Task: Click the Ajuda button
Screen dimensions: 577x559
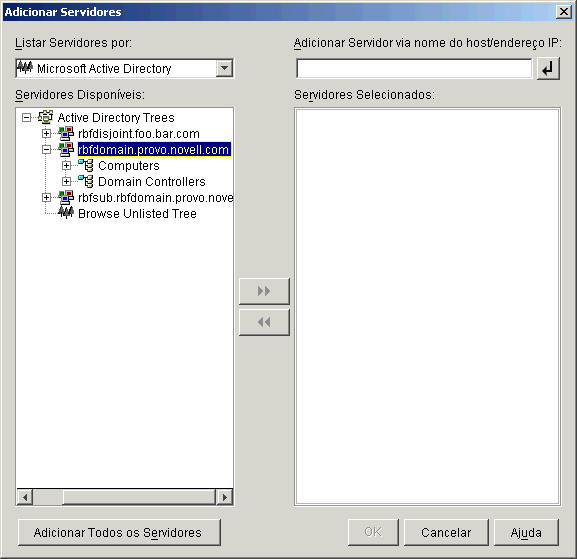Action: point(526,532)
